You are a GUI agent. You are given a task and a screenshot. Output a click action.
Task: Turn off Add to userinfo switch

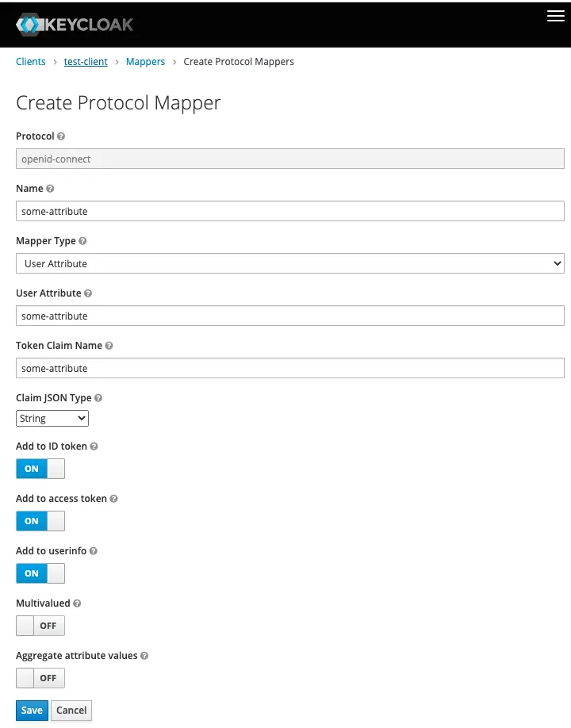pyautogui.click(x=40, y=573)
